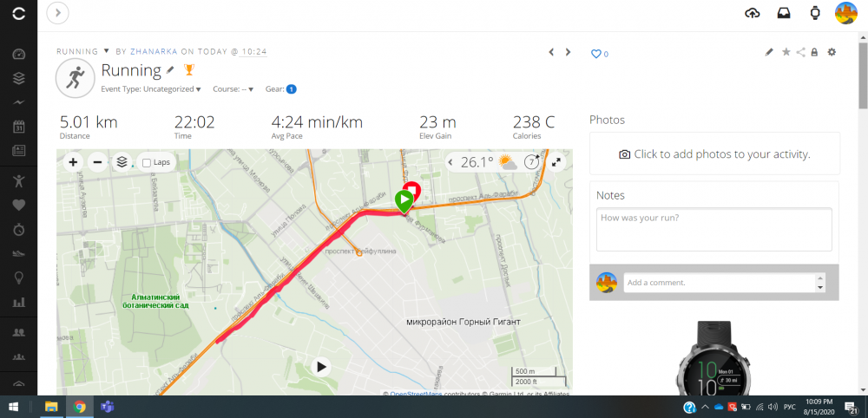The width and height of the screenshot is (868, 418).
Task: Click the heart like icon
Action: (x=596, y=54)
